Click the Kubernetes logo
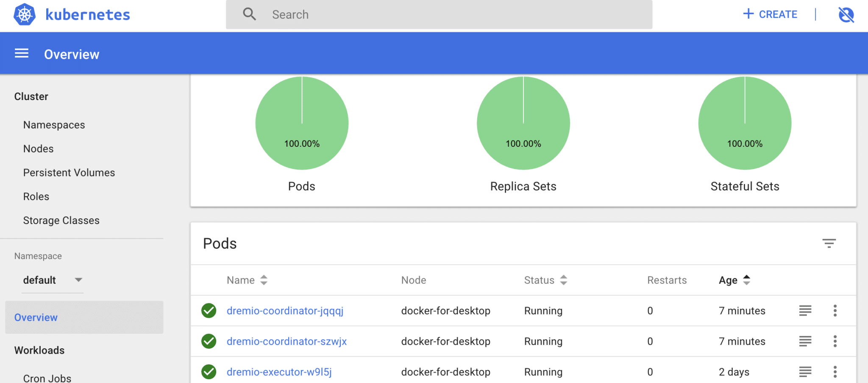This screenshot has width=868, height=383. pyautogui.click(x=25, y=14)
